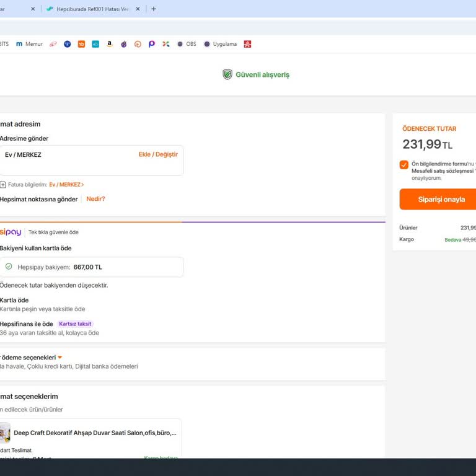Open the red square bookmark icon
Screen dimensions: 476x476
(247, 44)
